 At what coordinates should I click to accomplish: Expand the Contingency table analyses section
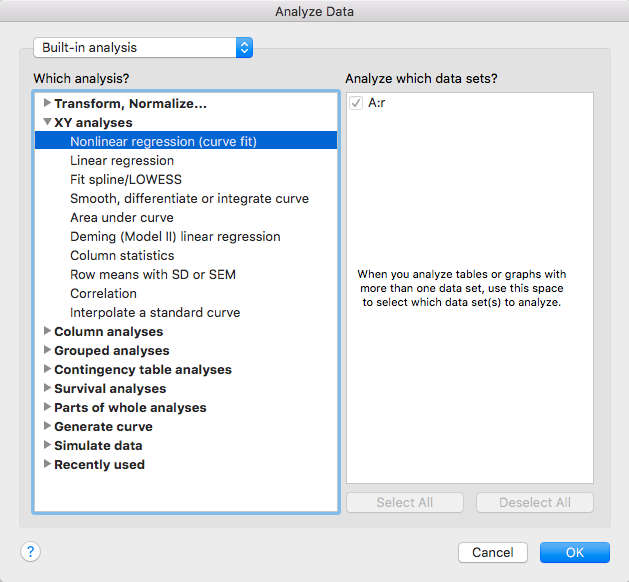[47, 369]
